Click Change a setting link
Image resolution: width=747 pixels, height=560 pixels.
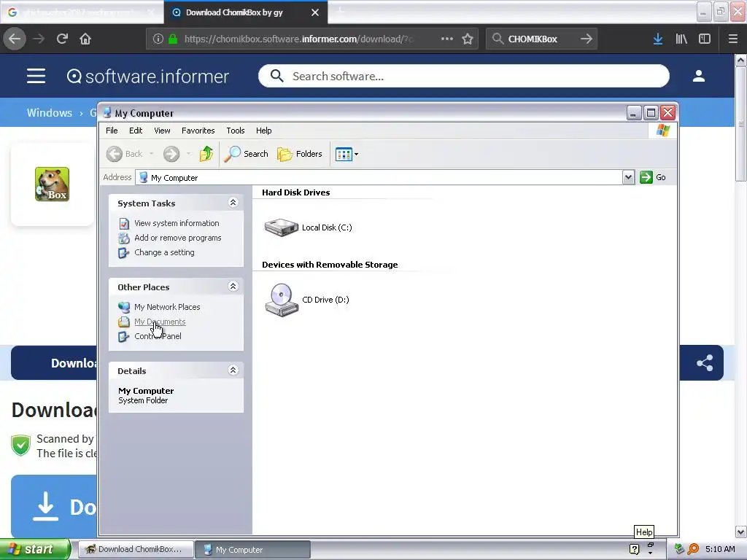(164, 252)
